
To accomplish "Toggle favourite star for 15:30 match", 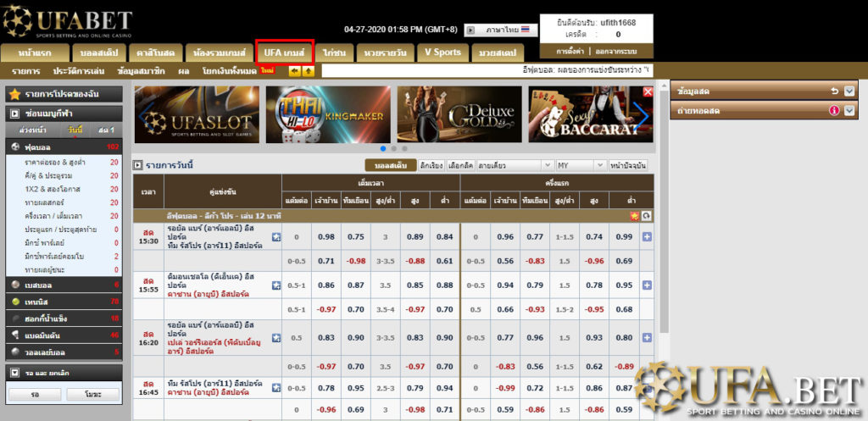I will (x=276, y=237).
